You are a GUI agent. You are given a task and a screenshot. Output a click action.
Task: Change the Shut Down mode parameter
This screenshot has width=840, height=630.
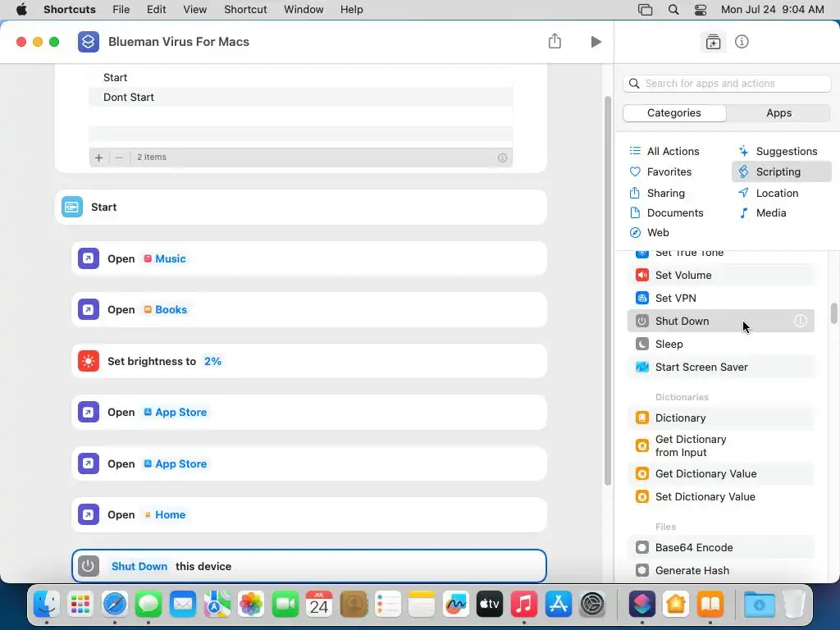point(139,566)
